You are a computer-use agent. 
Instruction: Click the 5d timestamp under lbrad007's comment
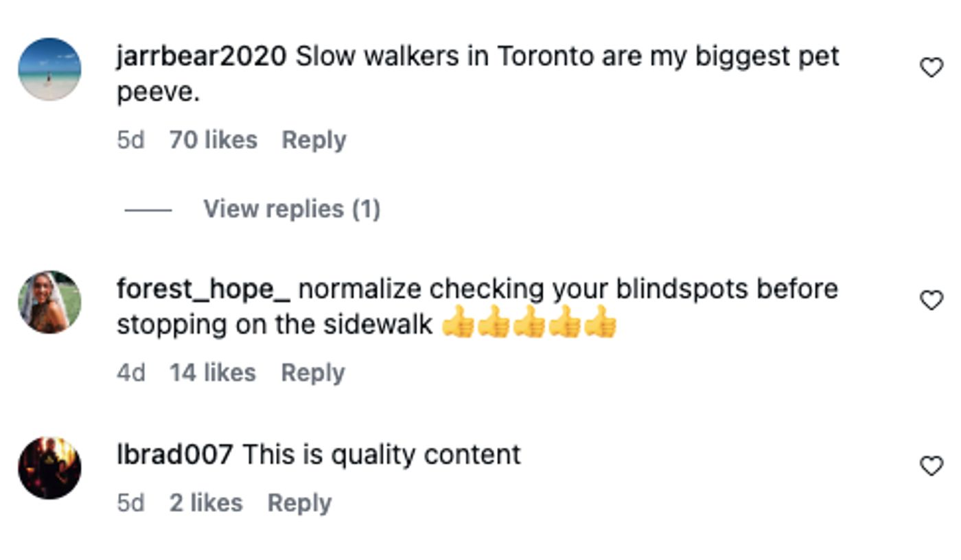pos(130,503)
